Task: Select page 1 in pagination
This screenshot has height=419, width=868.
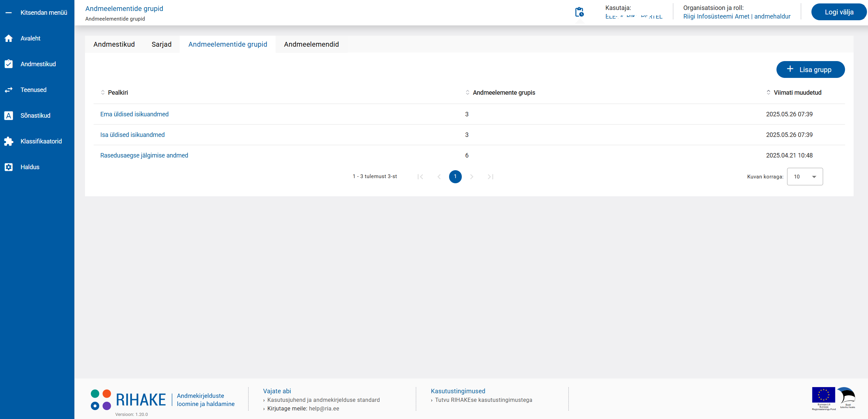Action: coord(455,177)
